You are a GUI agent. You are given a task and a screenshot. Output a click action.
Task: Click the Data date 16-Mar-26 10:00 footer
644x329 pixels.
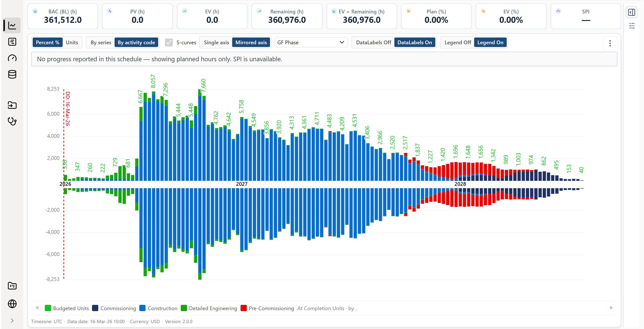coord(96,321)
